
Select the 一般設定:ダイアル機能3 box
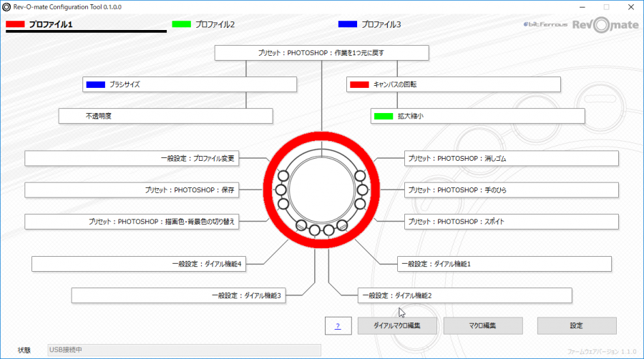pos(179,295)
